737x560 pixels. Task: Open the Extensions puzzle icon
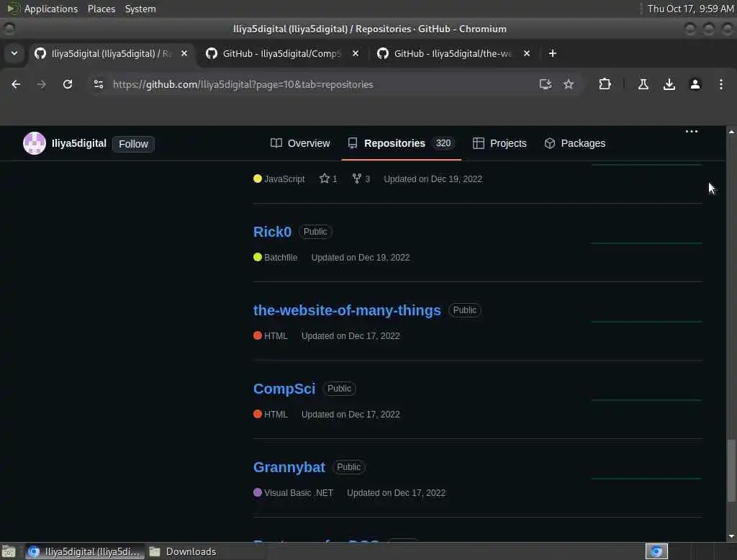[605, 84]
